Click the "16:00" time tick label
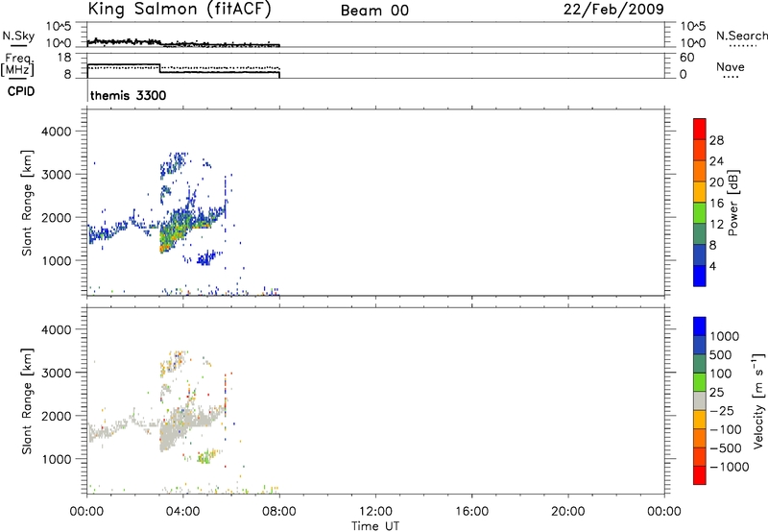 (471, 512)
